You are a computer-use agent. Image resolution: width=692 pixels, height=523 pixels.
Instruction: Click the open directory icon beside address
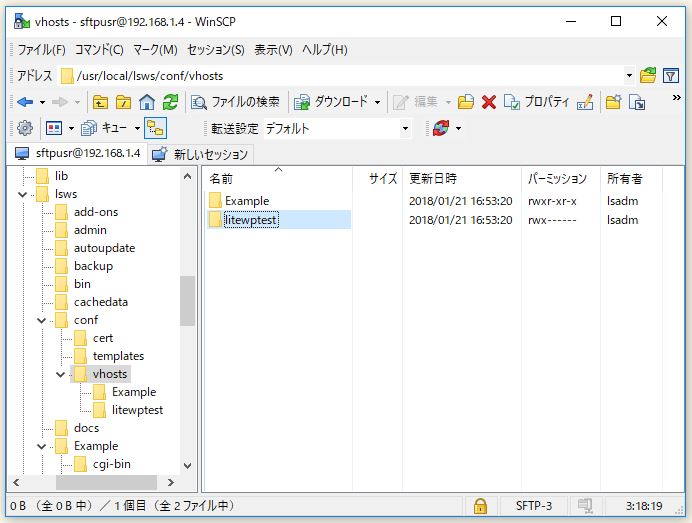[x=648, y=76]
